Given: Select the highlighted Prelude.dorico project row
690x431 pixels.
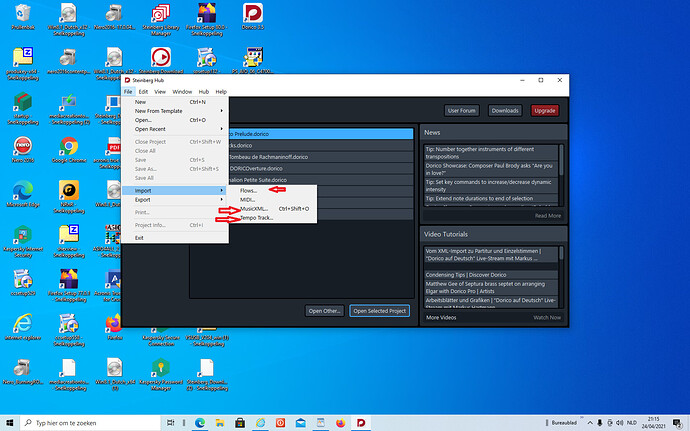Looking at the screenshot, I should pyautogui.click(x=320, y=134).
